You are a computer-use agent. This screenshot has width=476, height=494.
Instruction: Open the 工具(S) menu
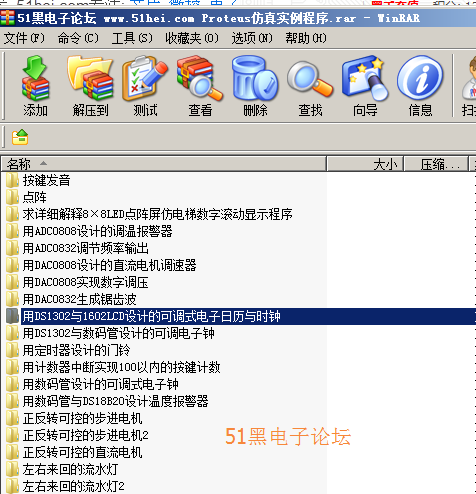tap(132, 38)
